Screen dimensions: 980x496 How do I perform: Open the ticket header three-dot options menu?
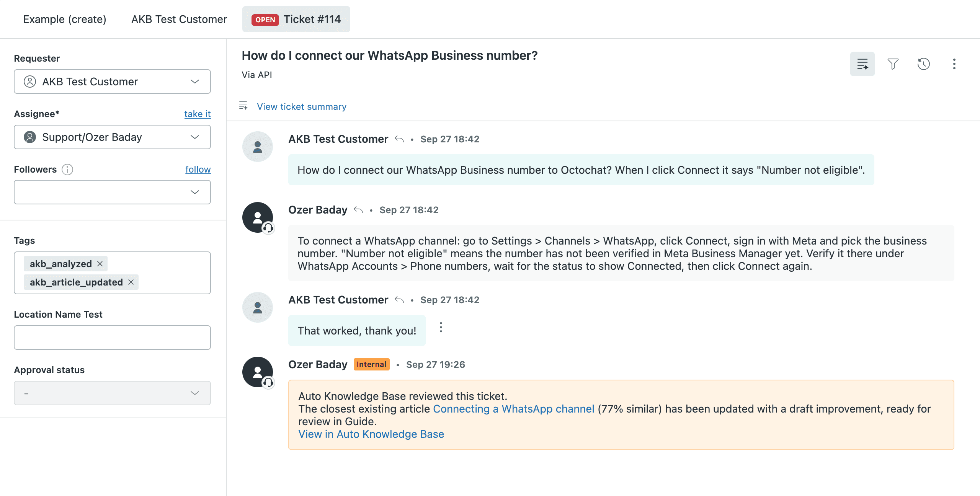pos(954,64)
